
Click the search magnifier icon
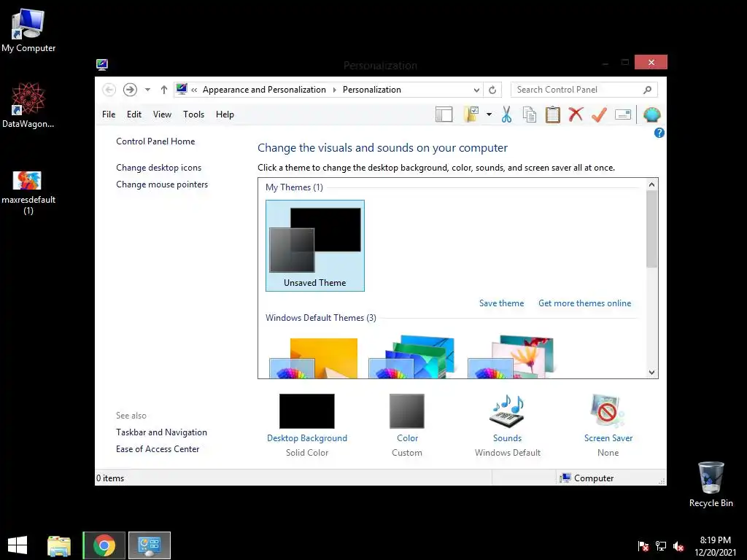pyautogui.click(x=648, y=90)
